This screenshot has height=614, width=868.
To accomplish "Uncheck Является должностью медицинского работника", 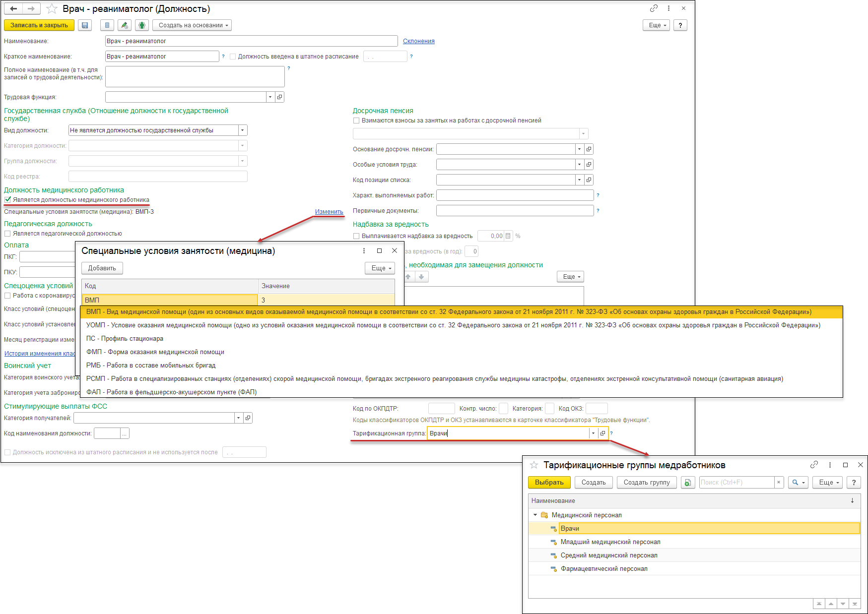I will coord(7,200).
